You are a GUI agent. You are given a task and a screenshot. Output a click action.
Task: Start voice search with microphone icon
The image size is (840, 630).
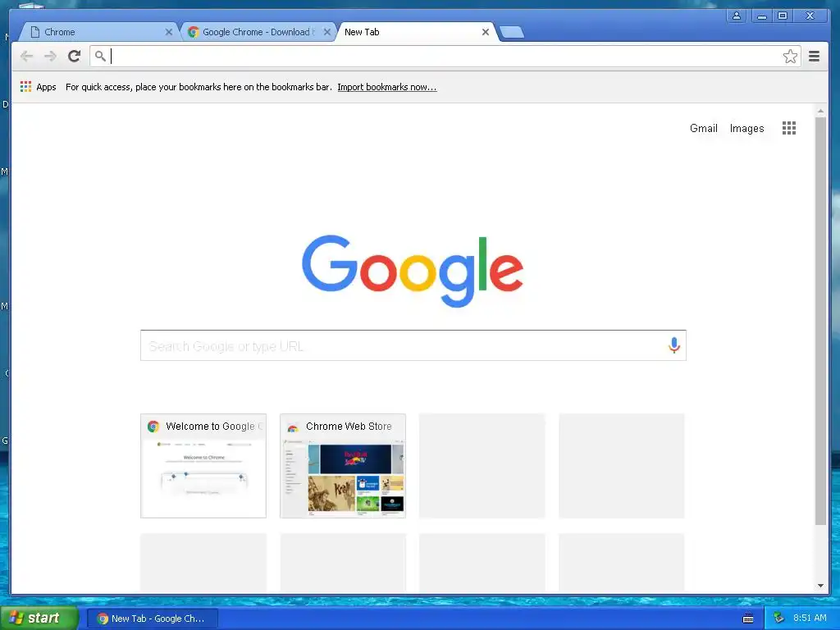click(674, 345)
